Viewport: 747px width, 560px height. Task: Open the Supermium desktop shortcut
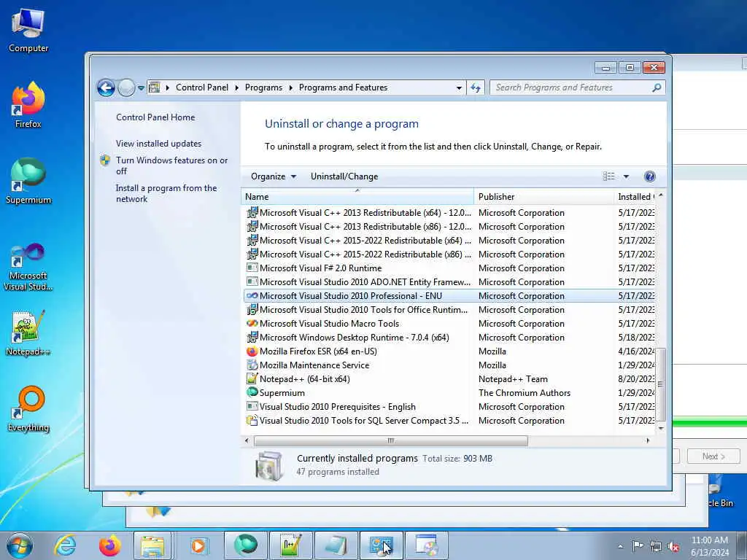click(28, 182)
